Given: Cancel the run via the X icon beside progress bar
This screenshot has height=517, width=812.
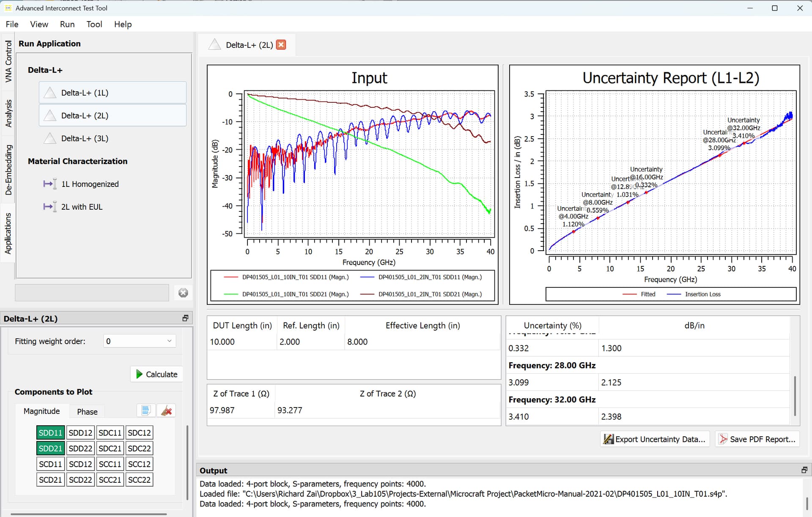Looking at the screenshot, I should pyautogui.click(x=183, y=293).
